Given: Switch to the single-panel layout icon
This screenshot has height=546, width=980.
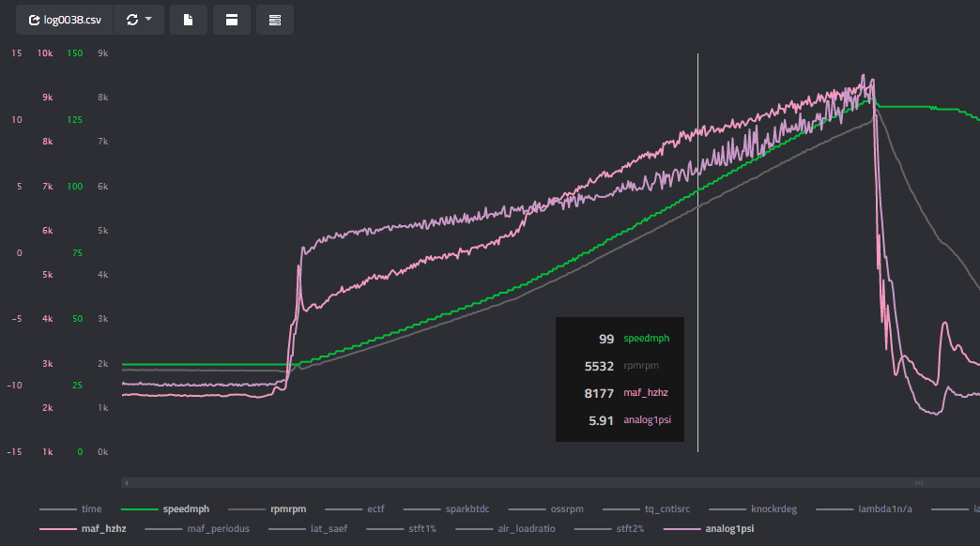Looking at the screenshot, I should [x=231, y=20].
